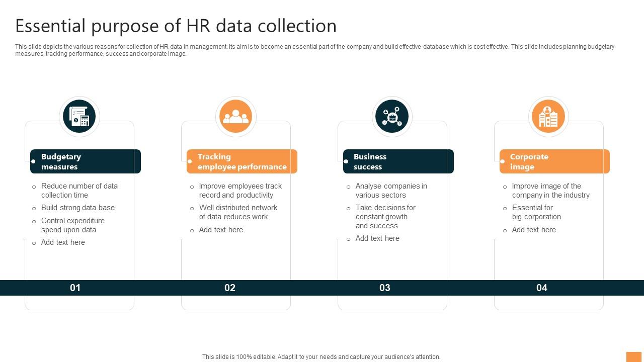Click 'Build strong data base' bullet
This screenshot has width=644, height=362.
point(78,208)
